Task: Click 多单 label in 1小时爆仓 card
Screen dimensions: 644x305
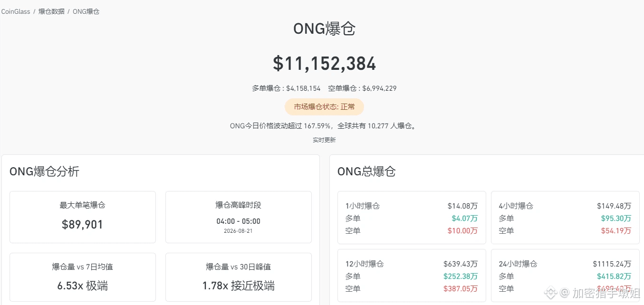Action: click(353, 219)
